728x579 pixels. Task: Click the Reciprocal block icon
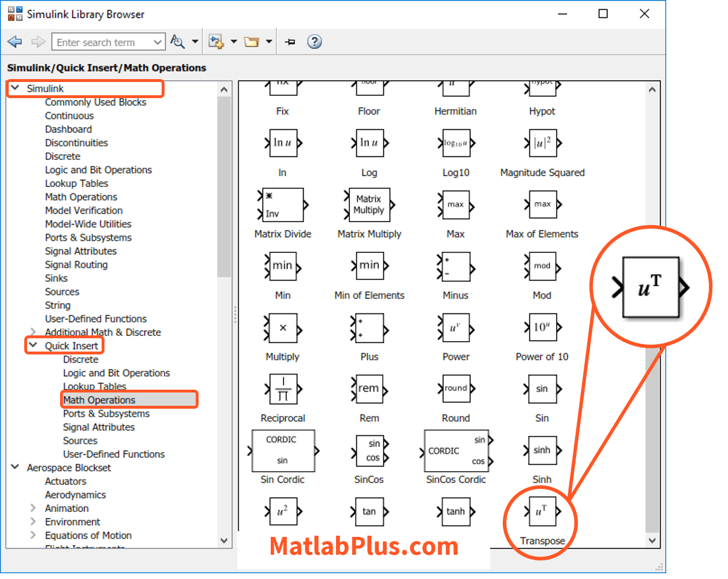pyautogui.click(x=283, y=389)
